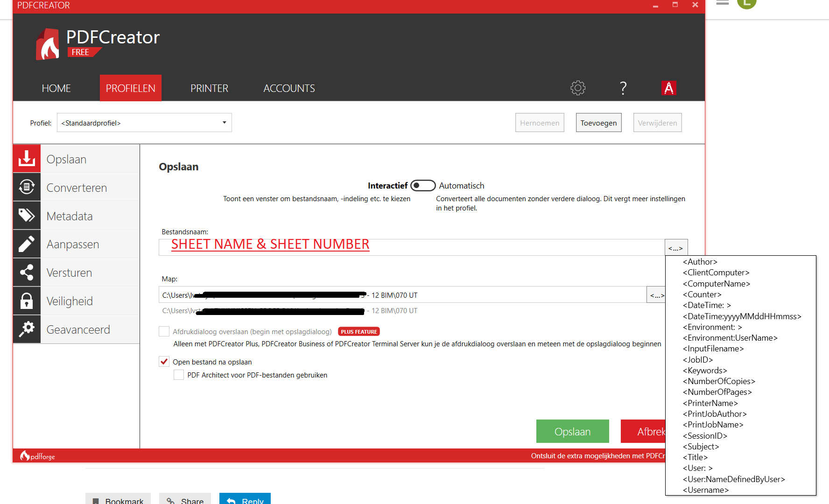Viewport: 829px width, 504px height.
Task: Check Afdrukdialoog overslaan checkbox
Action: click(164, 331)
